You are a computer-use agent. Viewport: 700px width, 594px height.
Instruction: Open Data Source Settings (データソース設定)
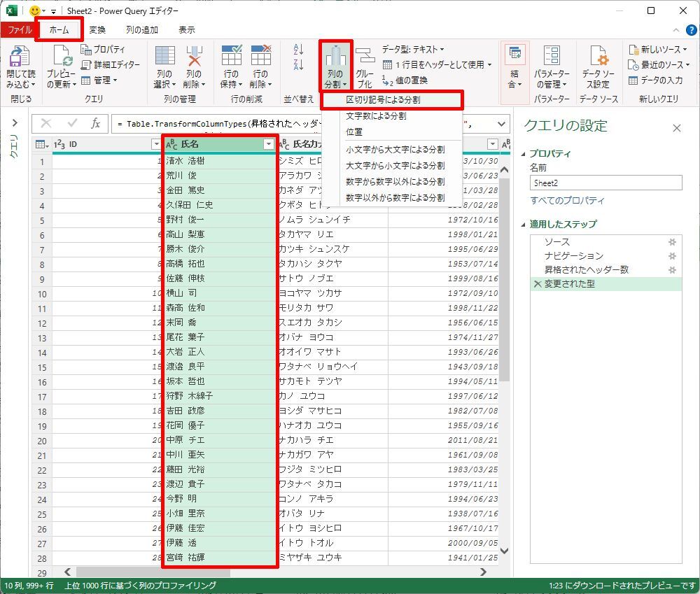[x=597, y=57]
